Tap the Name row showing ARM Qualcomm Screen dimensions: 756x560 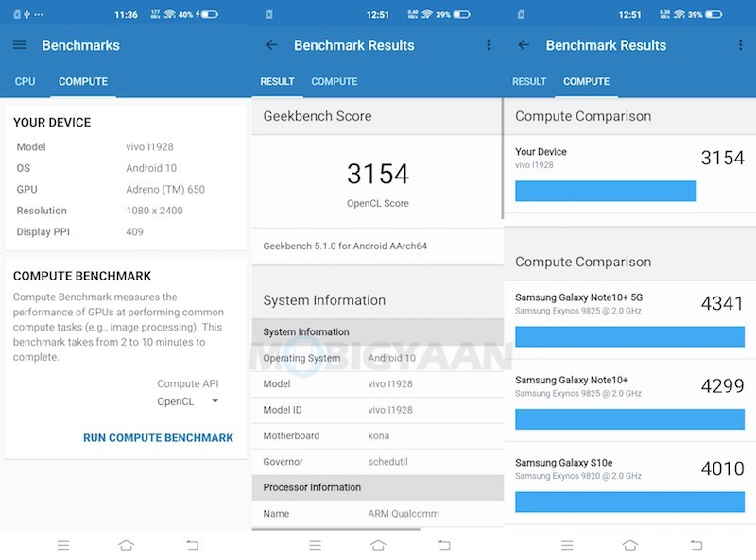378,514
